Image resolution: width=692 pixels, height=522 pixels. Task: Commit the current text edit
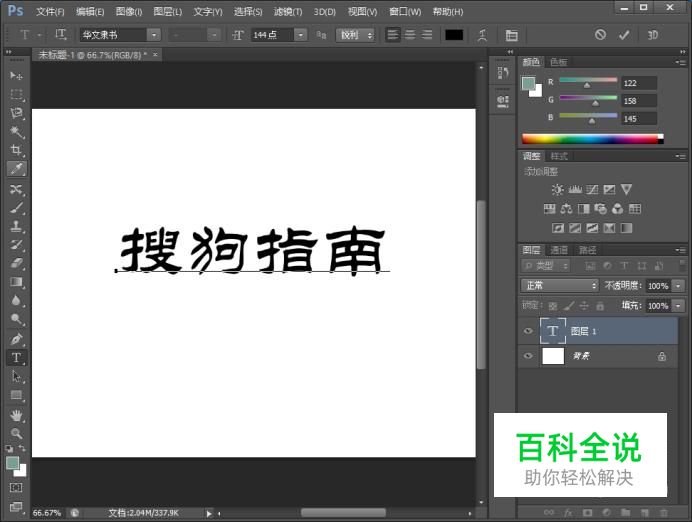624,35
